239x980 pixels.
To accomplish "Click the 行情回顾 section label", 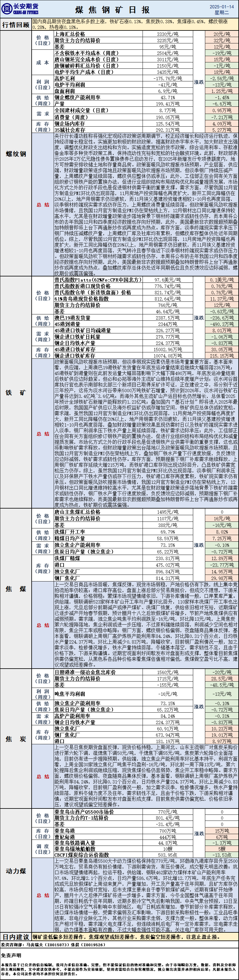I will tap(16, 24).
